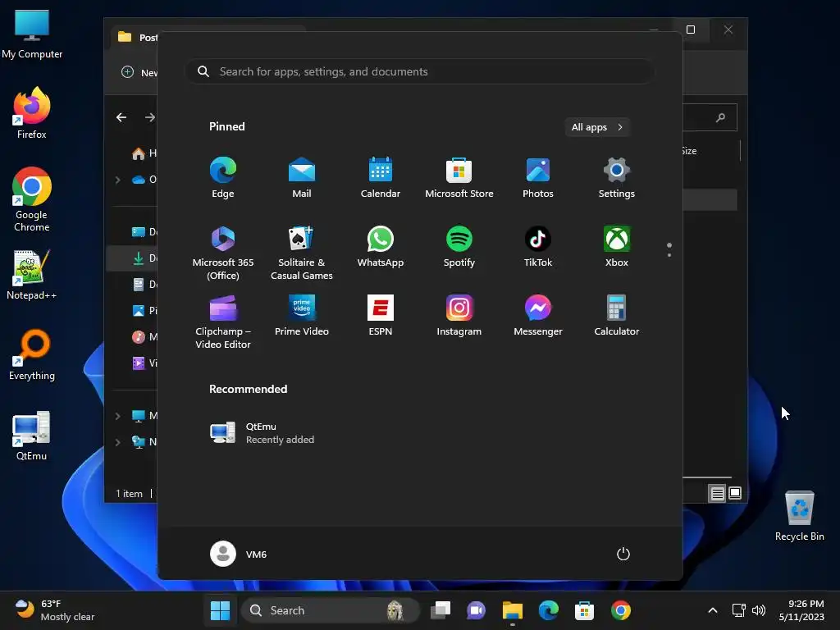The width and height of the screenshot is (840, 630).
Task: Launch Spotify
Action: (459, 246)
